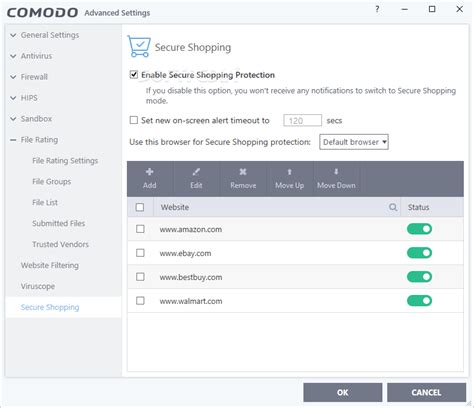Open Submitted Files page
This screenshot has height=408, width=474.
pos(59,223)
